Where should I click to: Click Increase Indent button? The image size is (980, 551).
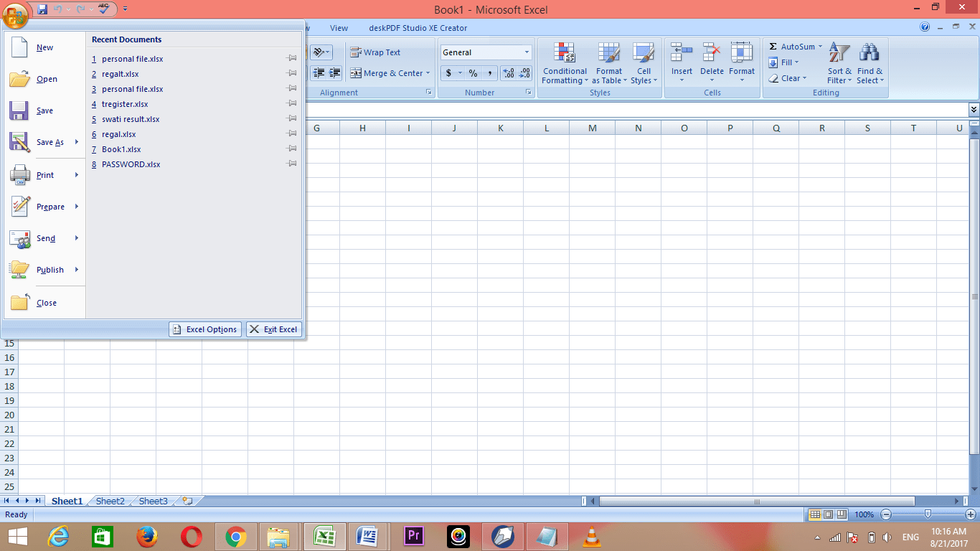334,73
